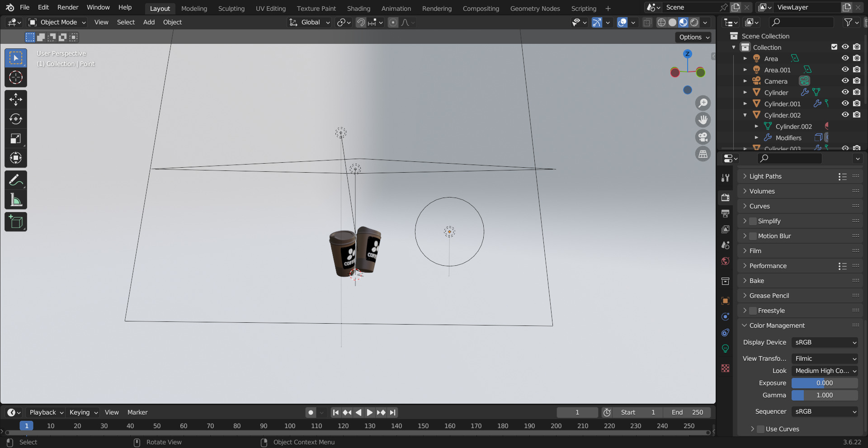Choose the Add Cube tool
The image size is (868, 448).
click(16, 222)
